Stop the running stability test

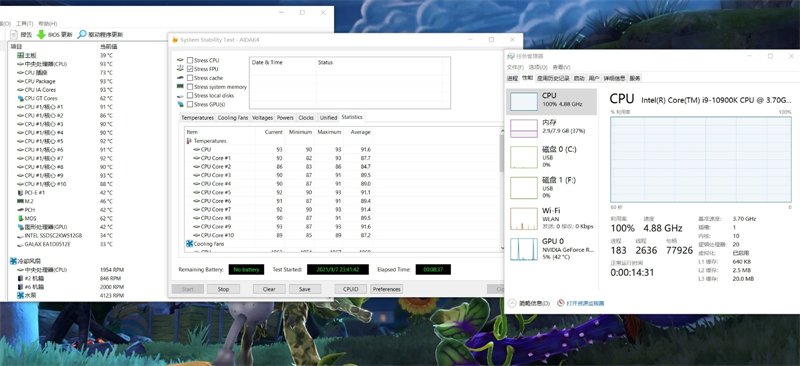pos(223,289)
